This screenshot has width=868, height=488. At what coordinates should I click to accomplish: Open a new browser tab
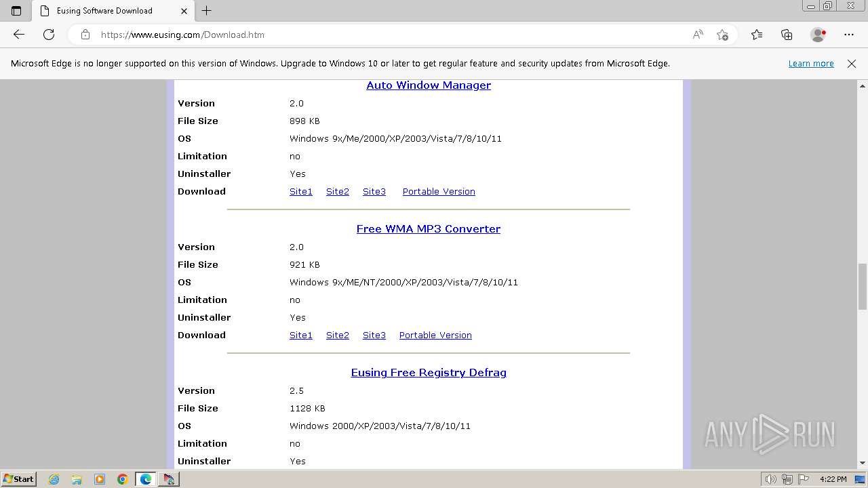[207, 11]
